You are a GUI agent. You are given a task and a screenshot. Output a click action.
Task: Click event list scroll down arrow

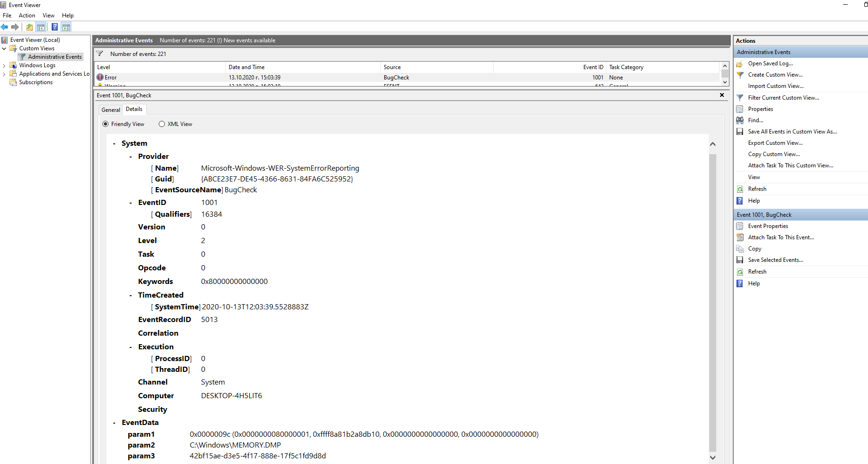pos(725,82)
